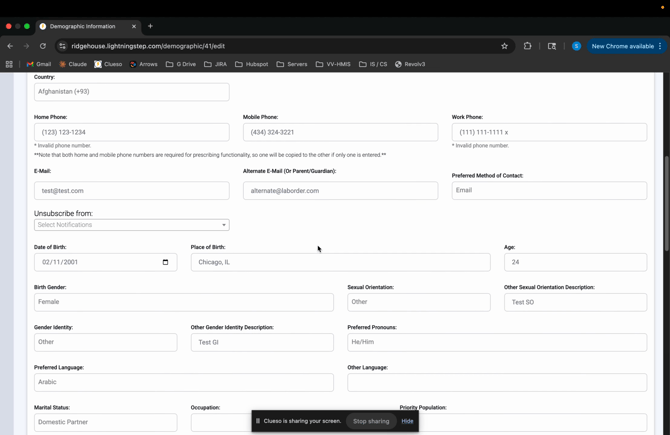This screenshot has height=435, width=670.
Task: Reload the Demographic Information page
Action: click(x=43, y=46)
